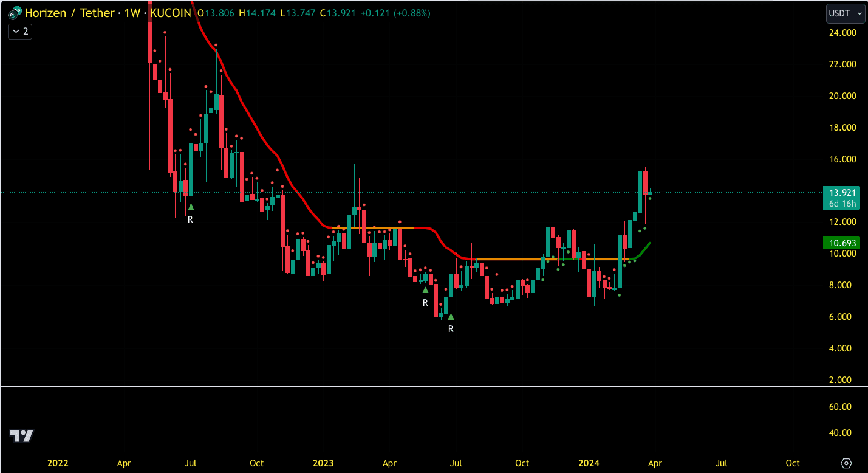Image resolution: width=868 pixels, height=473 pixels.
Task: Click the open value O13.806
Action: 217,13
